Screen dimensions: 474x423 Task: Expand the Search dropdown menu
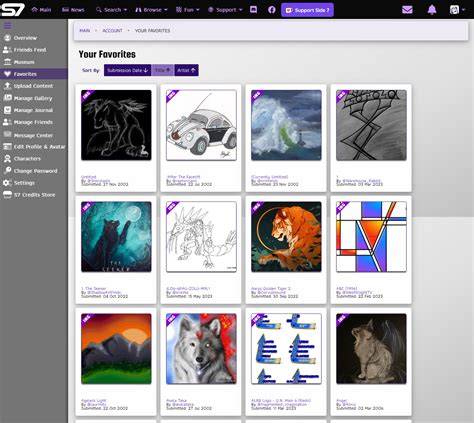(x=111, y=10)
